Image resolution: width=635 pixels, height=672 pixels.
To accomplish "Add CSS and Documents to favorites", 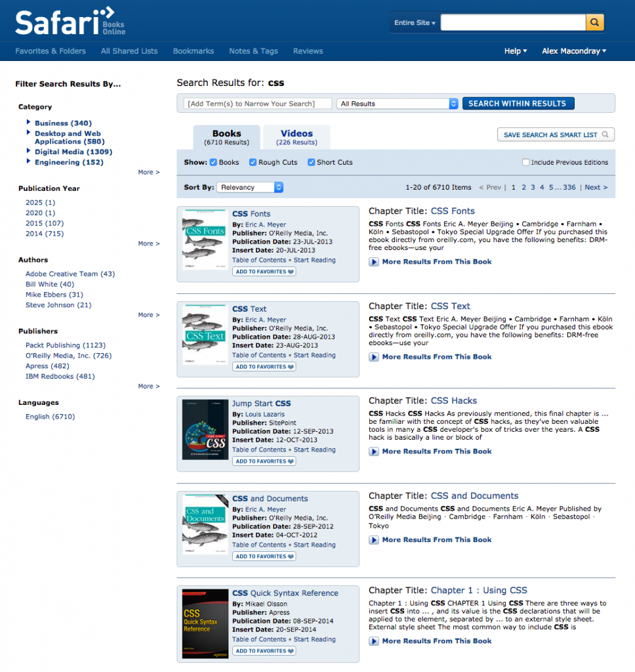I will click(264, 556).
